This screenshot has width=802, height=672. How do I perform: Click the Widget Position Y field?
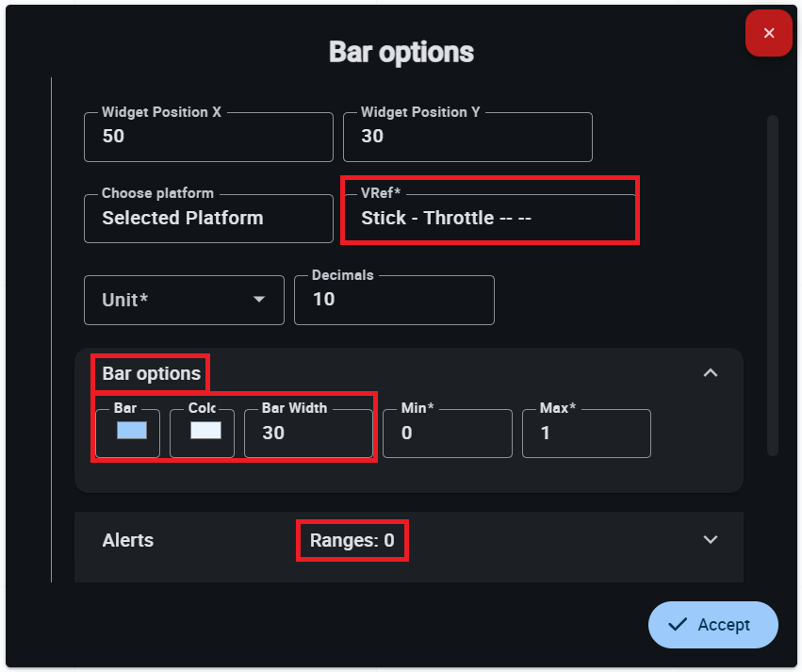(x=467, y=137)
